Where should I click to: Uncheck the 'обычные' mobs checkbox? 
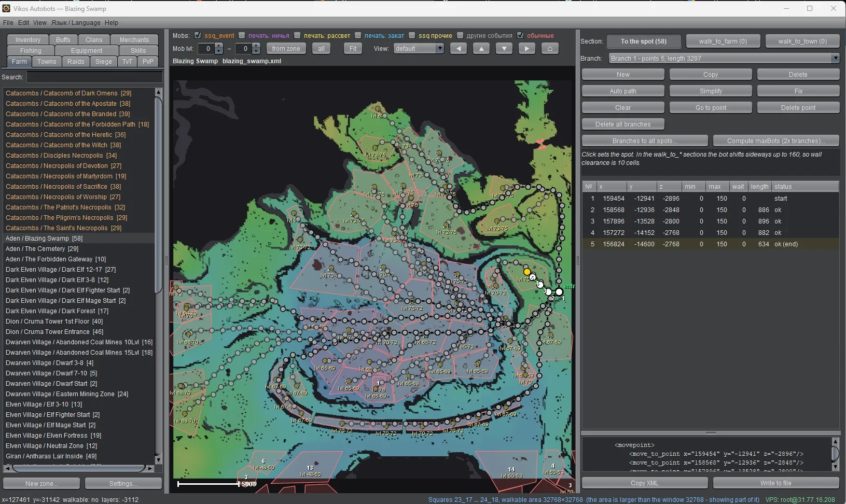coord(520,35)
